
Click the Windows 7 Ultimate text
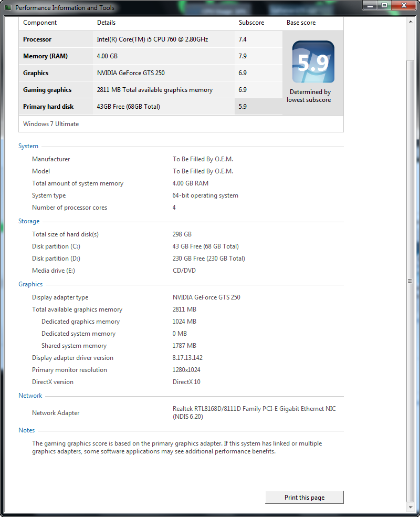tap(51, 124)
